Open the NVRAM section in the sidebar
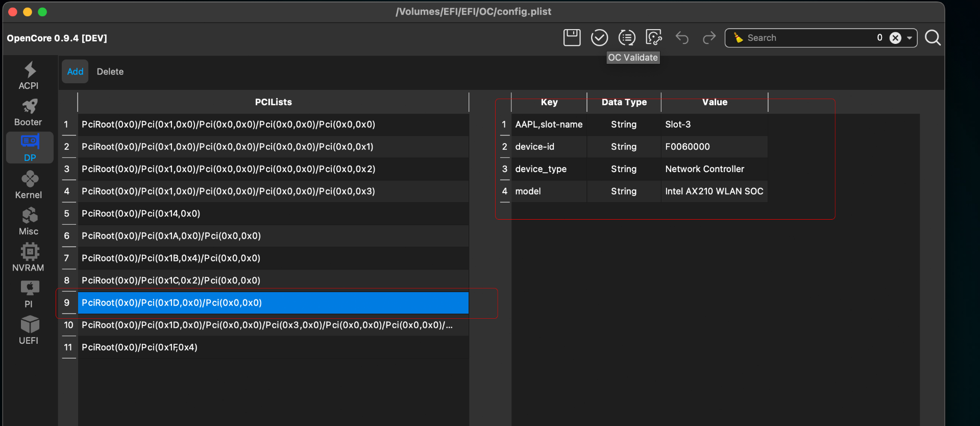 (x=29, y=257)
